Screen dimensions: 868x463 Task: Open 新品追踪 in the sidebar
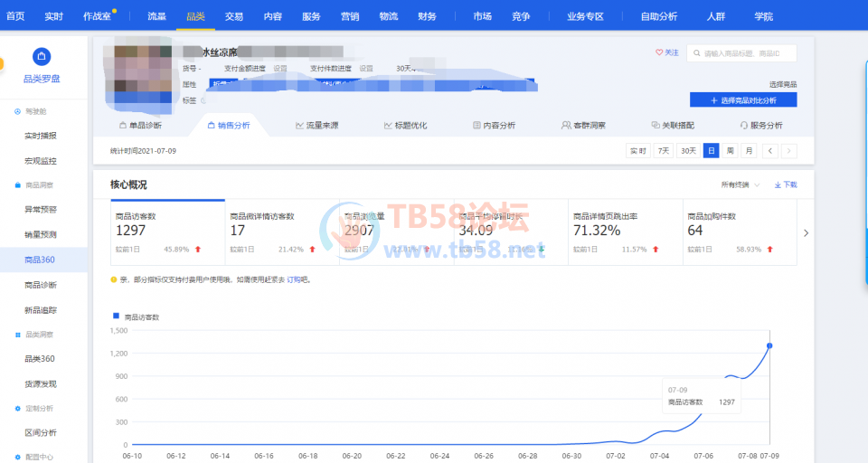(x=41, y=310)
